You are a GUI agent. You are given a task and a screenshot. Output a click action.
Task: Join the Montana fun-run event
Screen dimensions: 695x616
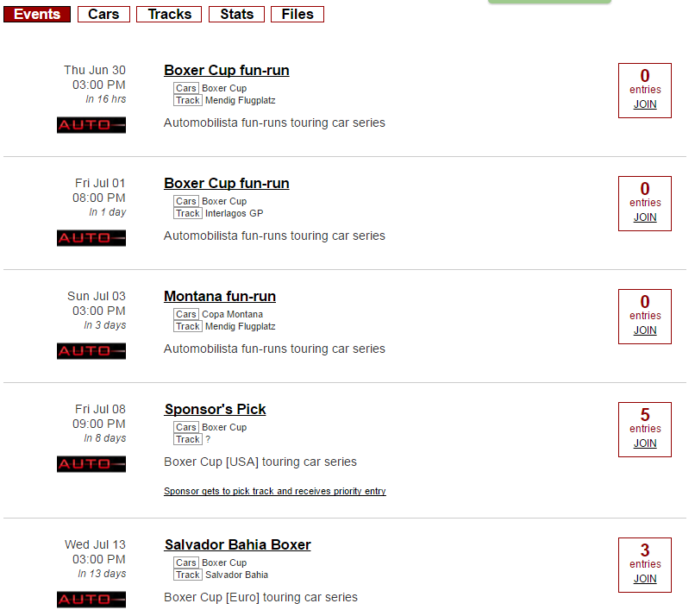(x=645, y=330)
